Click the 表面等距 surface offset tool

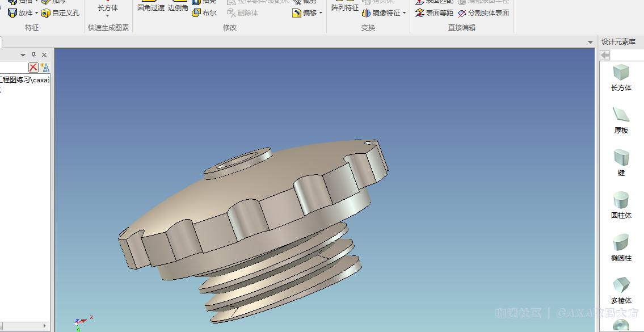(435, 12)
